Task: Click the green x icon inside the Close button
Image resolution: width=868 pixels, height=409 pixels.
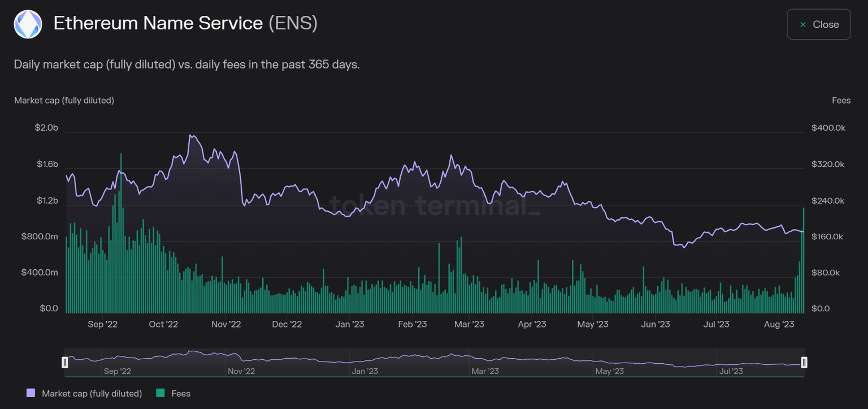Action: pos(802,24)
